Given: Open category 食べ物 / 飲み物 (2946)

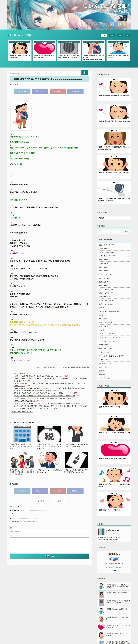Looking at the screenshot, I should coord(107,252).
